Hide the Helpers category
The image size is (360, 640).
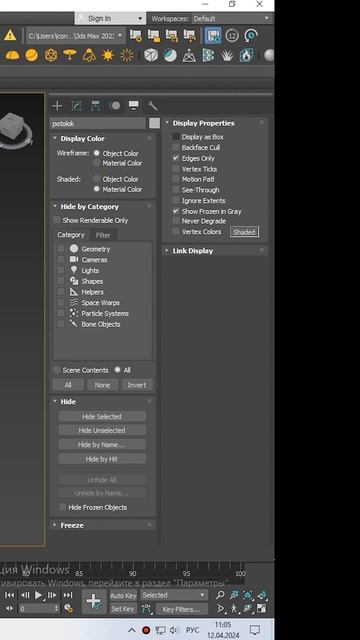(x=61, y=292)
